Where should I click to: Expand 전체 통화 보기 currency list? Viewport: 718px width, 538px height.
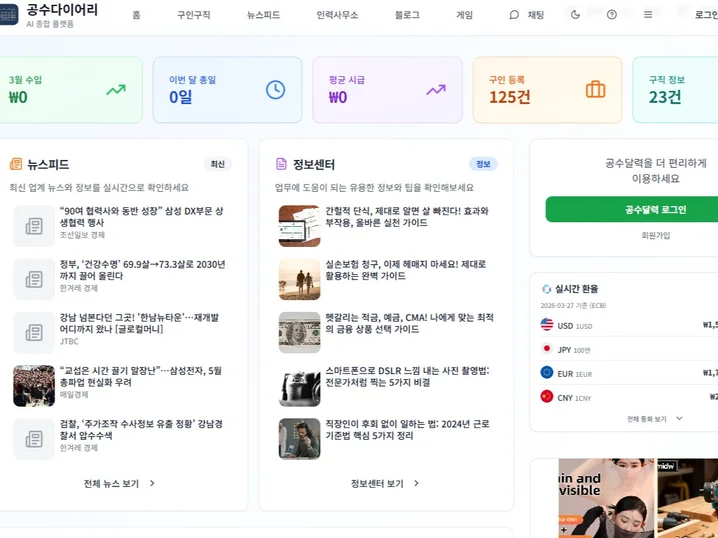(x=654, y=419)
